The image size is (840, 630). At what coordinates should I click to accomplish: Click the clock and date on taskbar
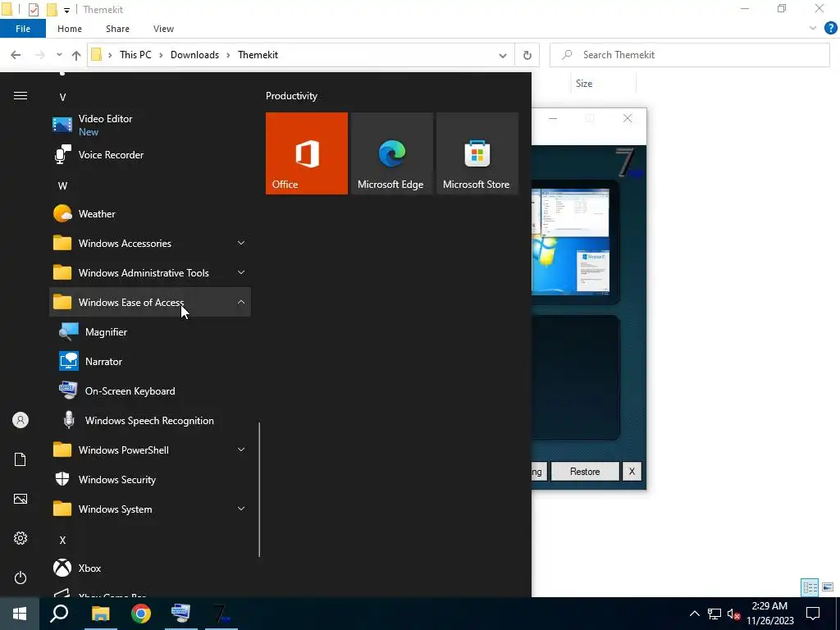(x=769, y=614)
